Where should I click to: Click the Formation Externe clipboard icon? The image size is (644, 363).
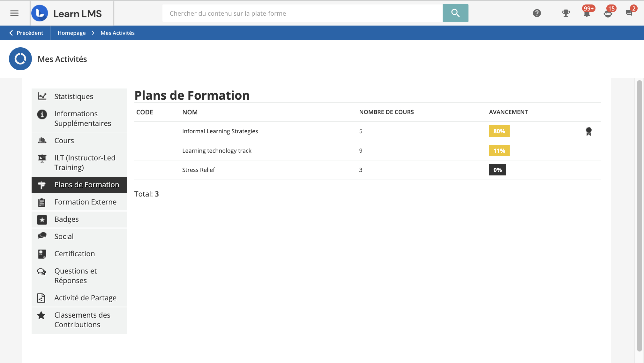(42, 202)
